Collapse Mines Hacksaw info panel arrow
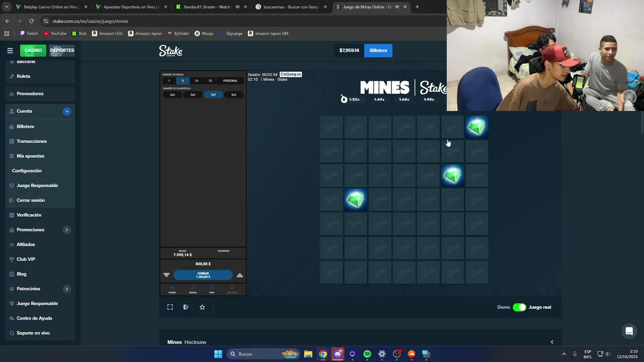The height and width of the screenshot is (362, 644). click(x=552, y=342)
